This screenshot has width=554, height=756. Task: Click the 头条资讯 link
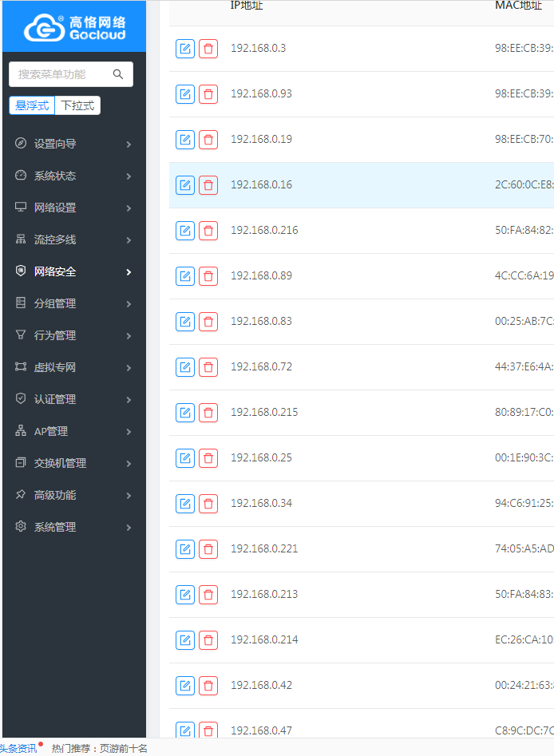tap(18, 749)
